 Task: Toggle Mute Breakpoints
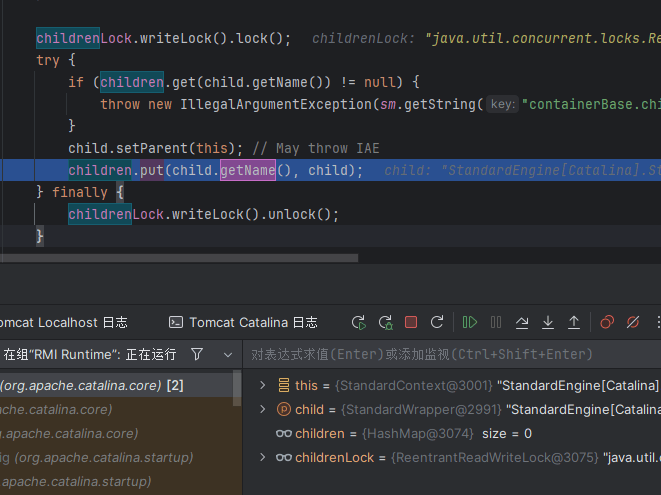click(633, 322)
